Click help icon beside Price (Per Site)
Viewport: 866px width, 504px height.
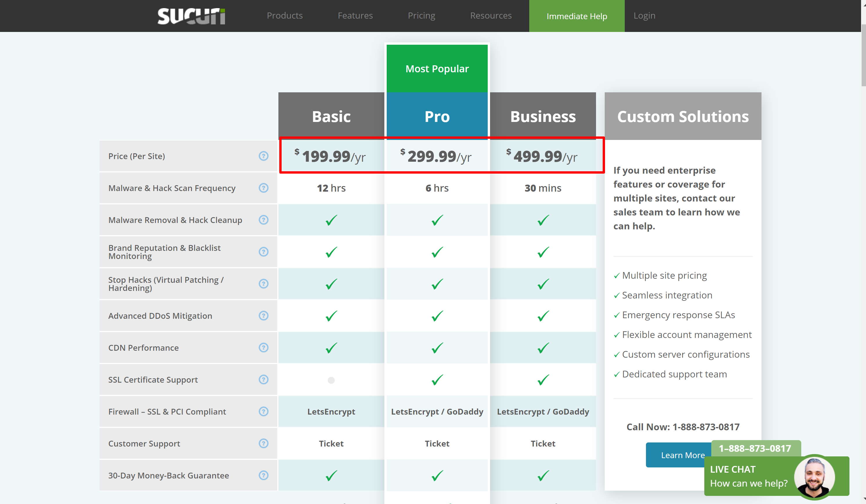[263, 156]
